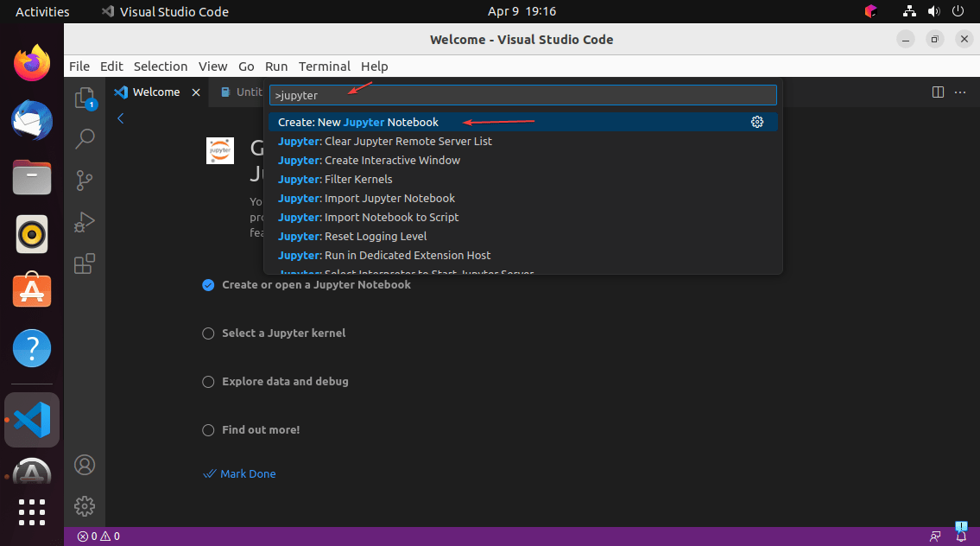
Task: Open the Source Control view icon
Action: pyautogui.click(x=85, y=181)
